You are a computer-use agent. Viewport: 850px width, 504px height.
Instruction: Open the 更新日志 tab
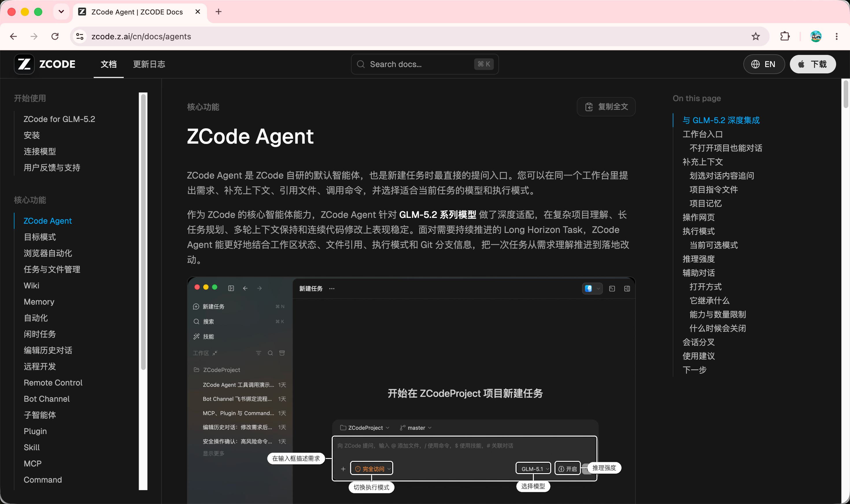pyautogui.click(x=149, y=64)
